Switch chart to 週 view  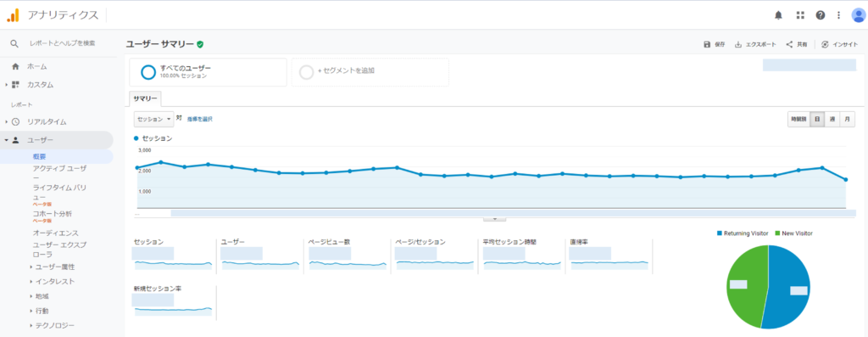(x=832, y=119)
